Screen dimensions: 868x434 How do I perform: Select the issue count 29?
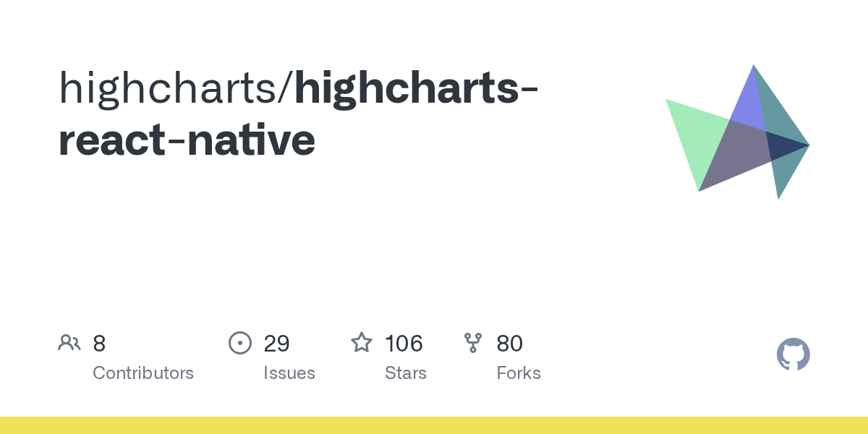[x=277, y=344]
